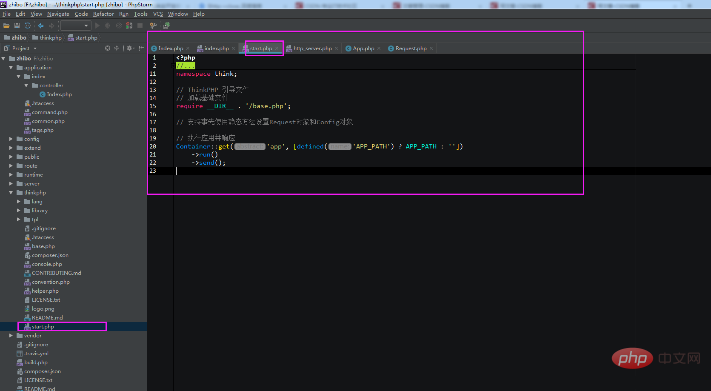The image size is (711, 391).
Task: Close the start.php editor tab
Action: coord(277,49)
